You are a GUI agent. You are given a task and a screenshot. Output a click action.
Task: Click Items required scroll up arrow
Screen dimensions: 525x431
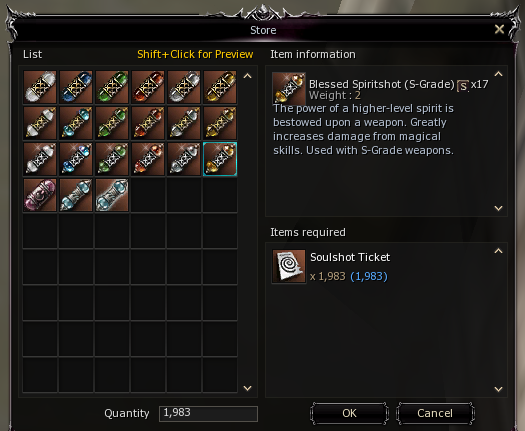498,251
